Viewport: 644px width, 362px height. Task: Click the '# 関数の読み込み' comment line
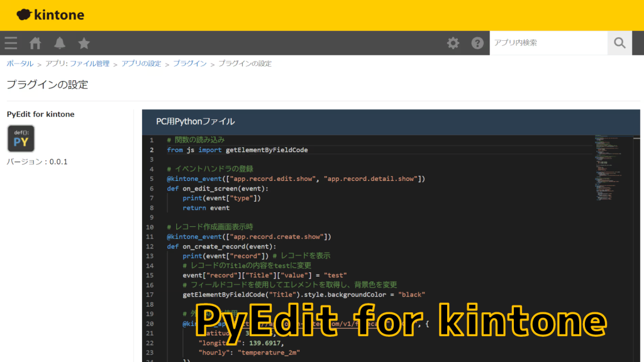tap(196, 140)
